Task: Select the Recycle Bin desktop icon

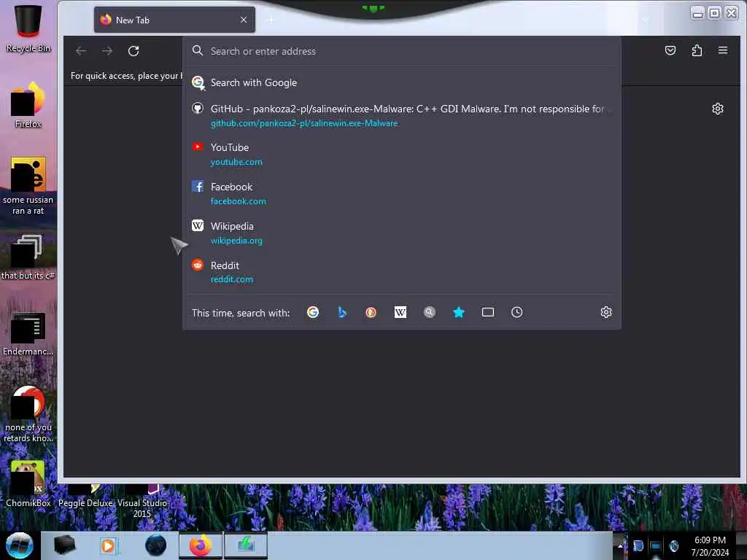Action: 28,28
